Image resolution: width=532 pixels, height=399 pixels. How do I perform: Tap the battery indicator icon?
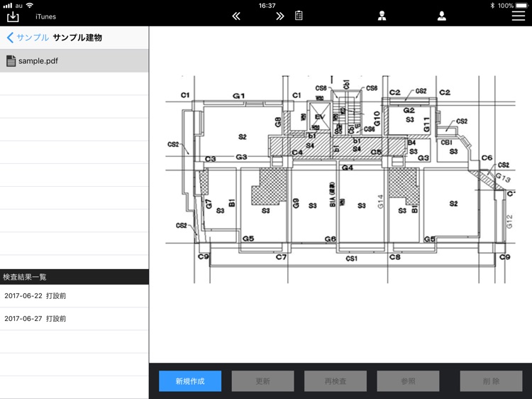pyautogui.click(x=521, y=6)
